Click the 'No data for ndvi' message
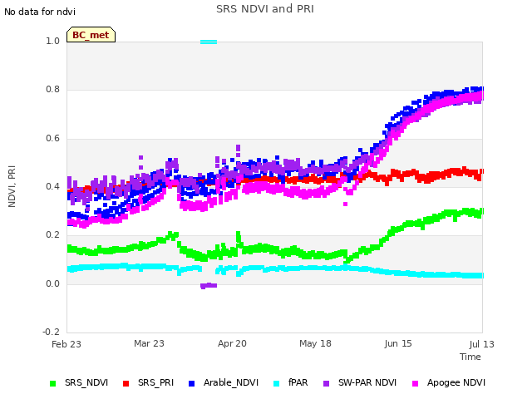The image size is (532, 399). 40,12
